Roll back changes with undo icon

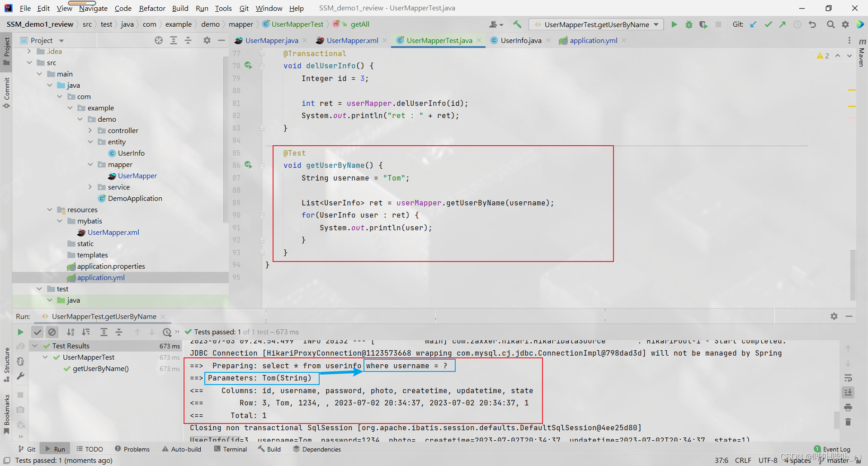click(x=812, y=24)
